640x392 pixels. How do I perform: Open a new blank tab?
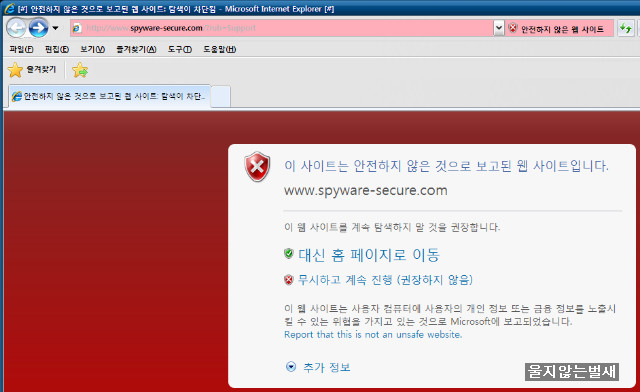[x=220, y=97]
